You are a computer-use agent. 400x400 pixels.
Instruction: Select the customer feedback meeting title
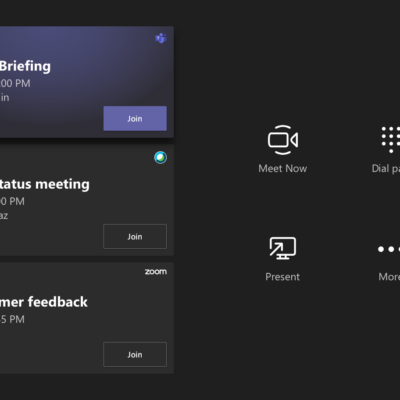(44, 302)
